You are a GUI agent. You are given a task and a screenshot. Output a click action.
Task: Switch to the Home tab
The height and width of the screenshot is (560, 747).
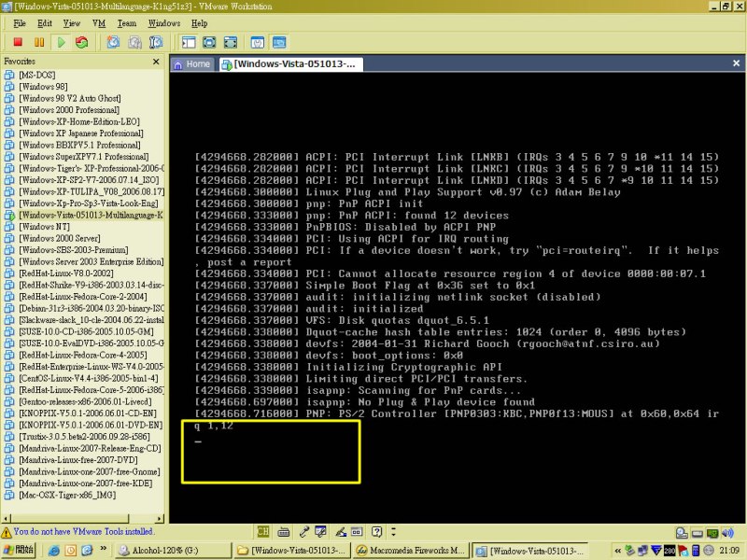point(191,64)
